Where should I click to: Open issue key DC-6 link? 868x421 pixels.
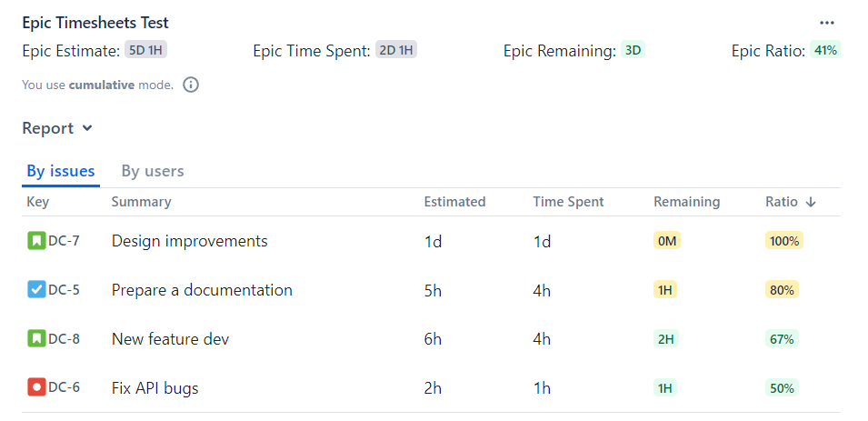[x=64, y=388]
